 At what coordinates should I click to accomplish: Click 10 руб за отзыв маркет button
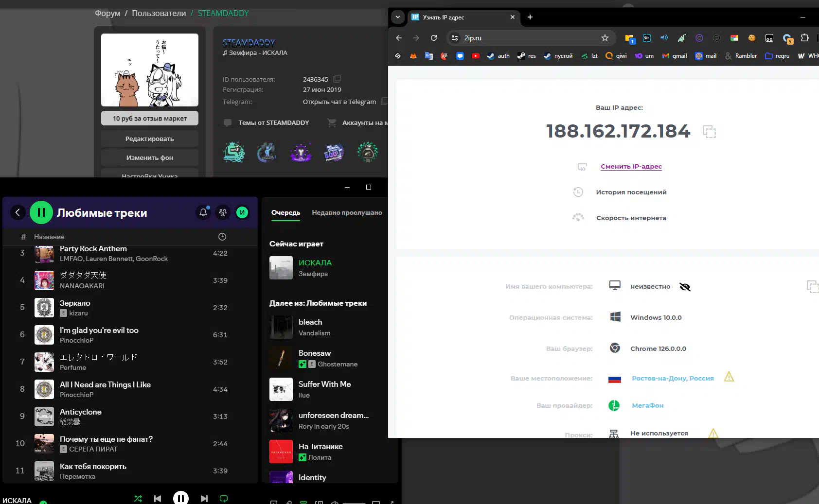coord(150,118)
